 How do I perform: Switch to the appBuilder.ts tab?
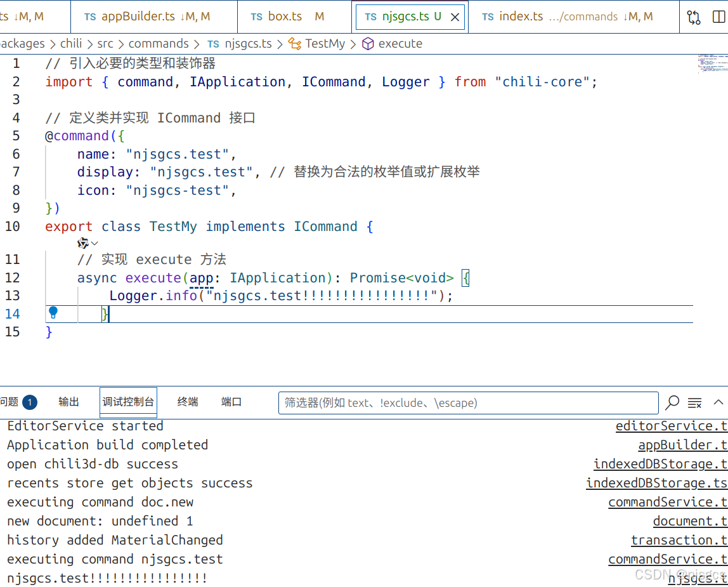154,16
